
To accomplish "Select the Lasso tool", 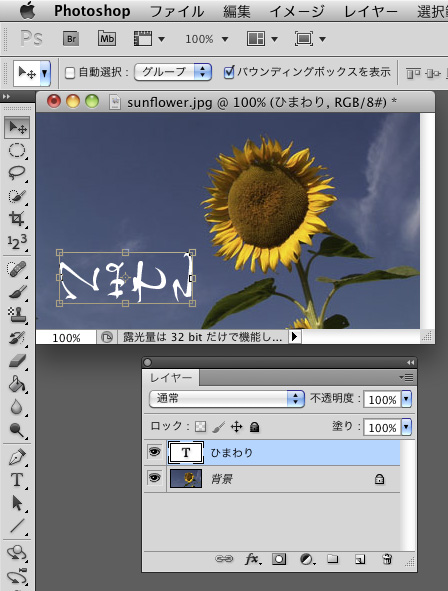I will pyautogui.click(x=17, y=173).
